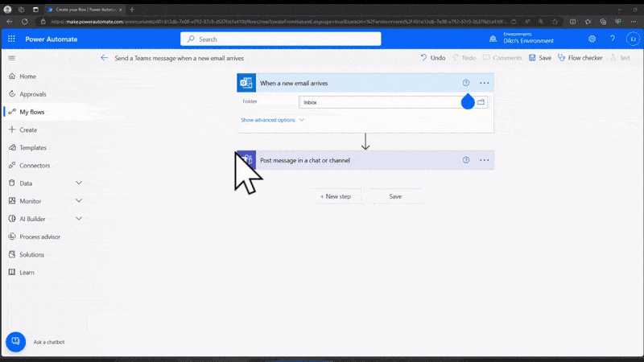644x362 pixels.
Task: Collapse the left navigation hamburger menu
Action: [11, 58]
